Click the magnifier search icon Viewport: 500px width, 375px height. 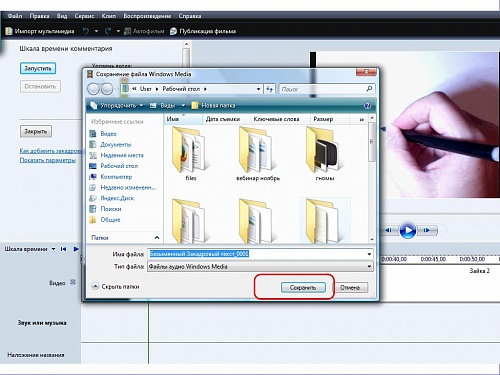point(369,89)
